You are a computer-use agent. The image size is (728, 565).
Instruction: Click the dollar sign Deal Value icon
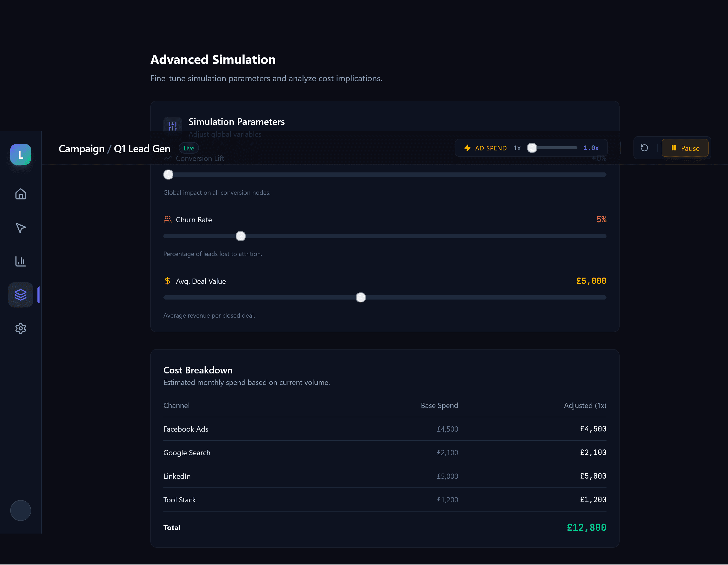[167, 281]
